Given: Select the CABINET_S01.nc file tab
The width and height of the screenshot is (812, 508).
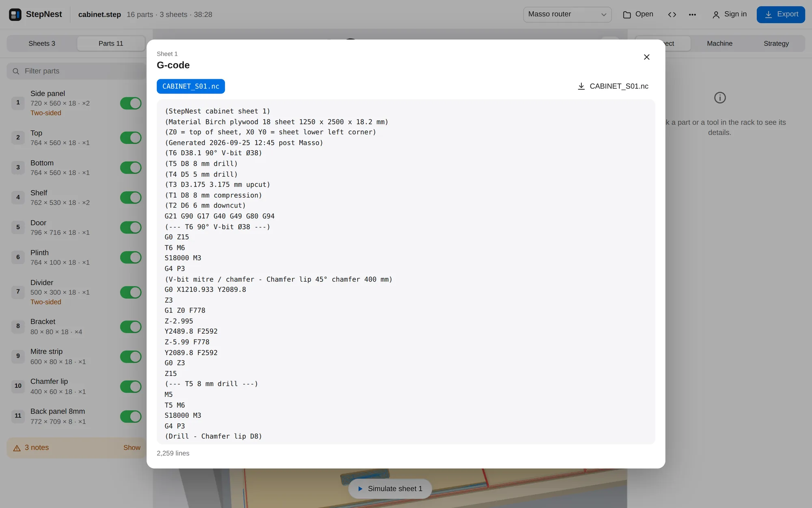Looking at the screenshot, I should [191, 86].
